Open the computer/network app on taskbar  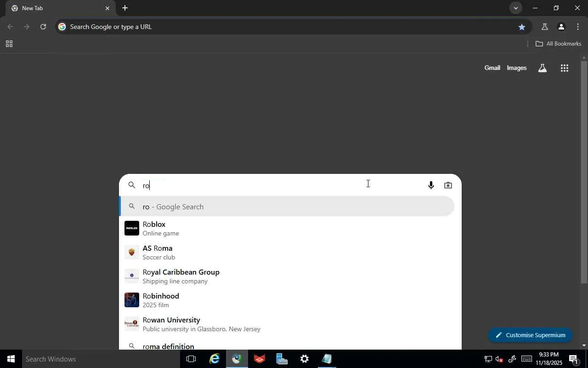coord(282,359)
